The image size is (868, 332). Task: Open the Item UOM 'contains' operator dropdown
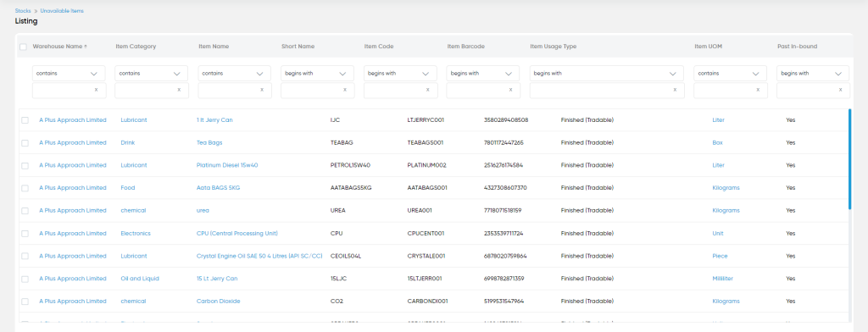tap(730, 73)
